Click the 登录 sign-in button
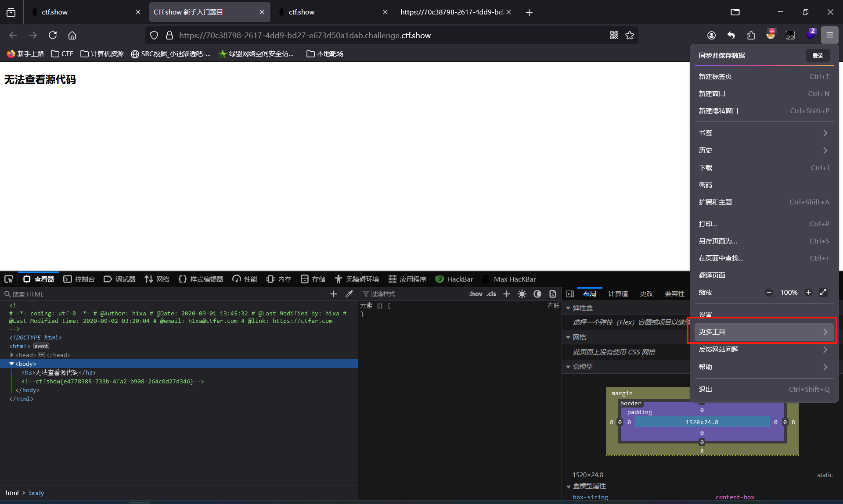Screen dimensions: 843x504 pos(818,55)
